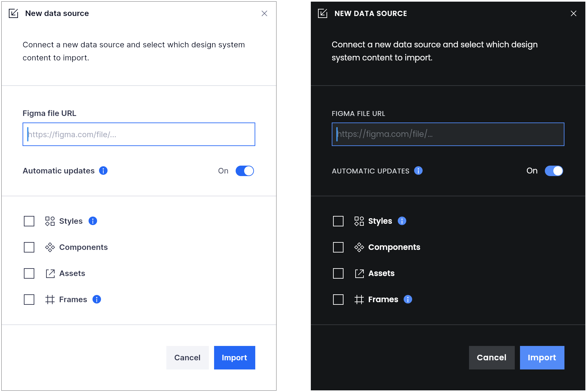
Task: Check the Styles checkbox in light dialog
Action: [29, 221]
